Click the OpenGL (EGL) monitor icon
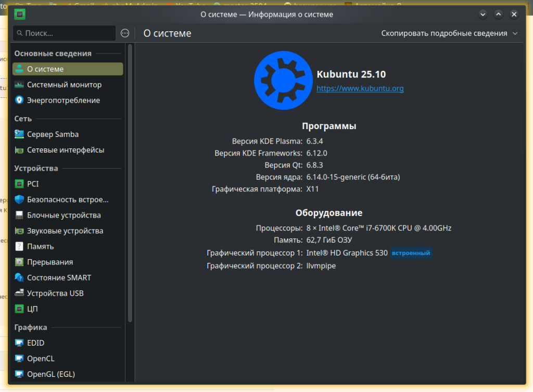This screenshot has width=533, height=392. click(x=19, y=374)
